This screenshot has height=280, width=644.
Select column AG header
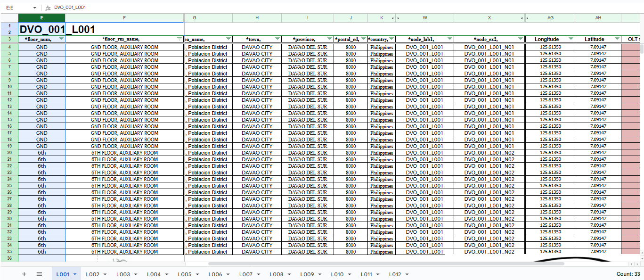click(x=550, y=18)
